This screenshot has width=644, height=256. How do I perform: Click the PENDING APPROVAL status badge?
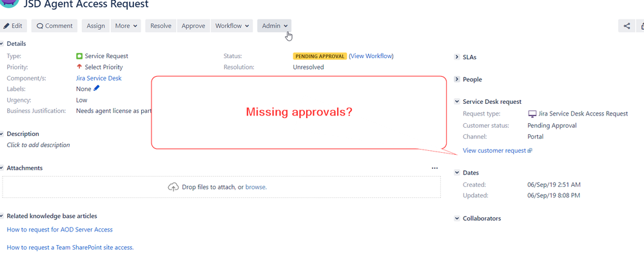tap(320, 56)
